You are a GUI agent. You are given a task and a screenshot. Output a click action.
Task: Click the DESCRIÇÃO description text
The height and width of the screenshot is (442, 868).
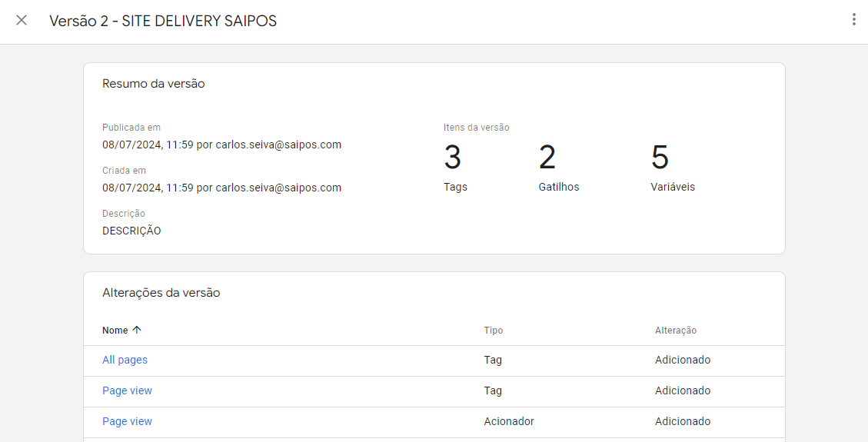point(131,231)
